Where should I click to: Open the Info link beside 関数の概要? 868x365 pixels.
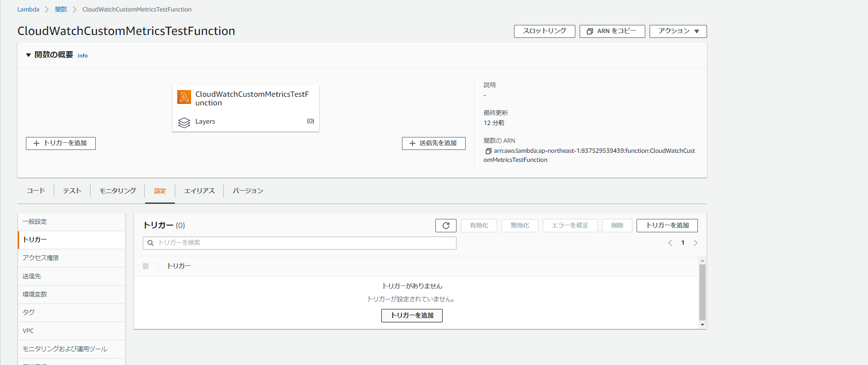coord(83,56)
